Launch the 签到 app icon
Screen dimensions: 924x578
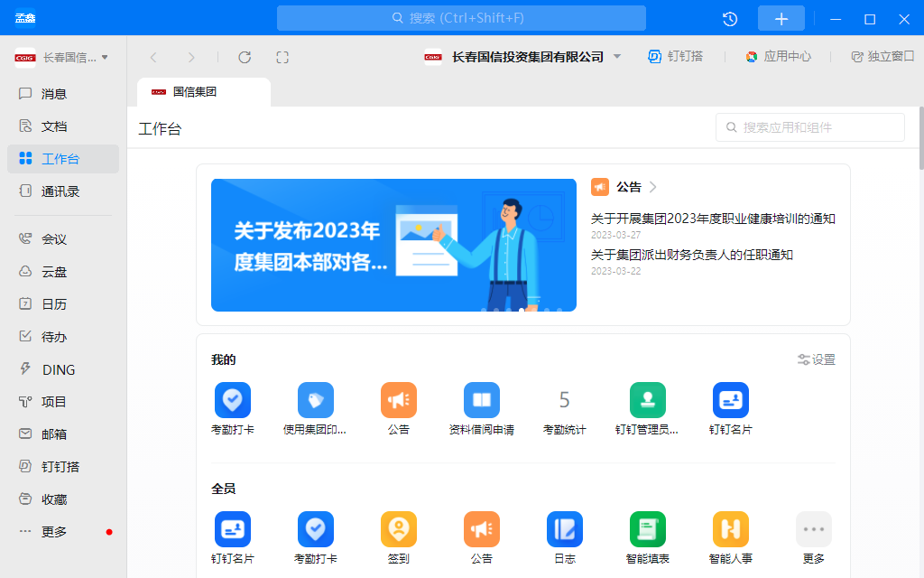398,529
